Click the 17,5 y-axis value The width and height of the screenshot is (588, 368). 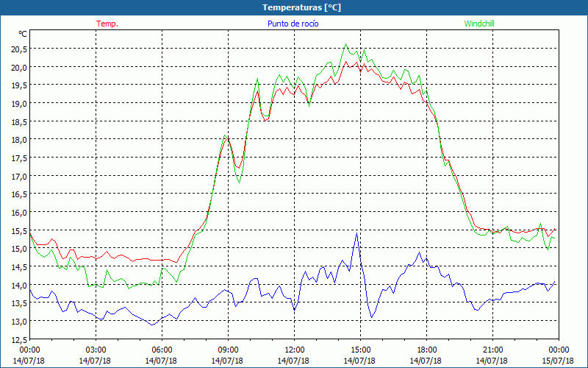pos(20,158)
